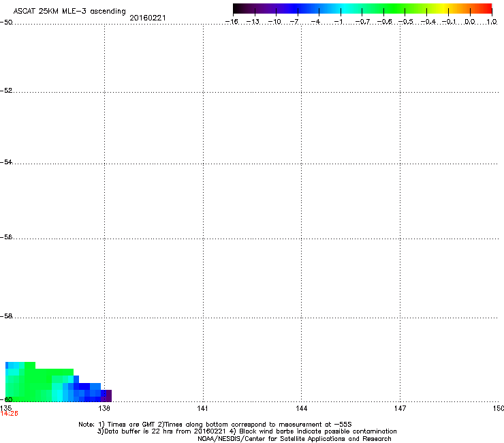Click the 1.0 label on the color scale
Image resolution: width=504 pixels, height=443 pixels.
[492, 22]
